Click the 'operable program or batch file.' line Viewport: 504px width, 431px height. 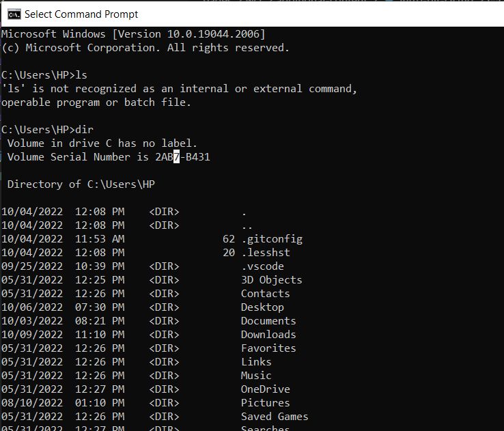96,102
